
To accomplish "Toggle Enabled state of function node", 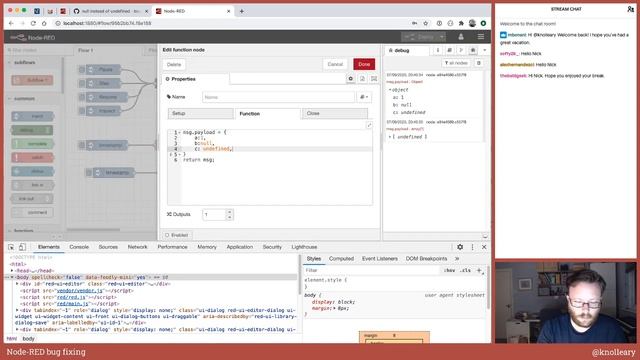I will click(x=177, y=235).
